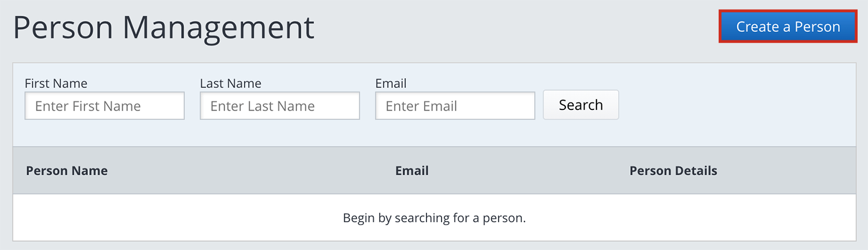Focus the First Name search field
This screenshot has height=250, width=868.
tap(104, 106)
